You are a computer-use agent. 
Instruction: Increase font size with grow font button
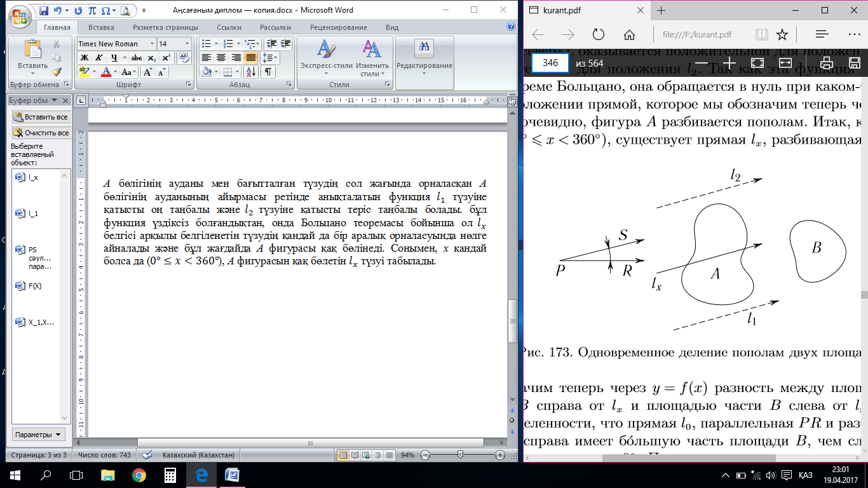pos(147,72)
